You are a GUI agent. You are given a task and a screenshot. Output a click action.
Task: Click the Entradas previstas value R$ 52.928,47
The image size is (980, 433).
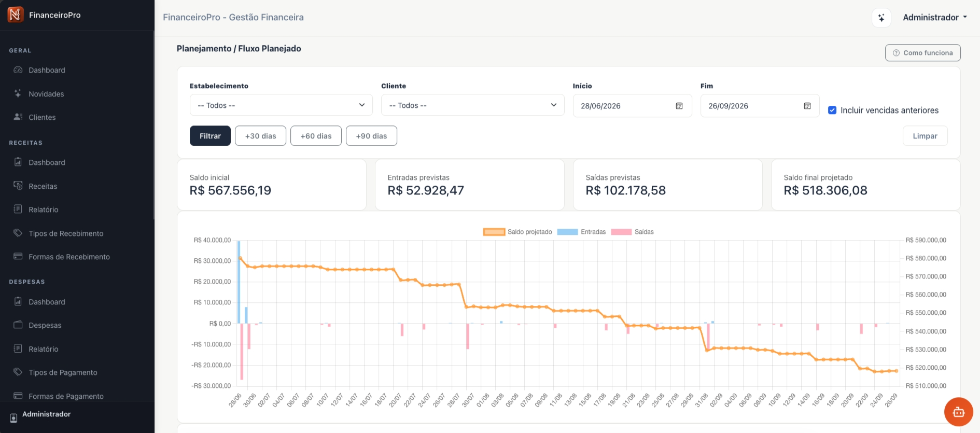[426, 190]
